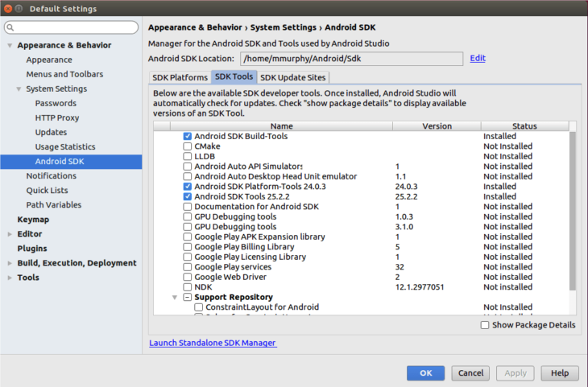Image resolution: width=588 pixels, height=387 pixels.
Task: Expand Build, Execution, Deployment section
Action: click(x=10, y=263)
